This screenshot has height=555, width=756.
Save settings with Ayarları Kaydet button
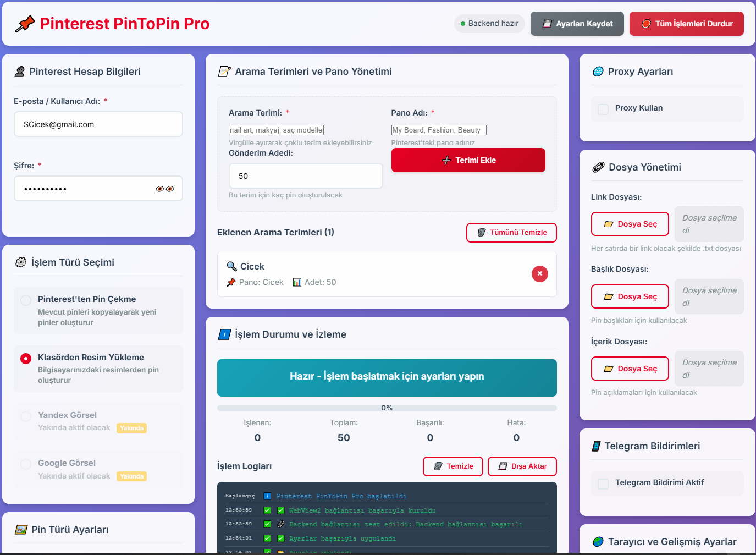click(x=577, y=24)
